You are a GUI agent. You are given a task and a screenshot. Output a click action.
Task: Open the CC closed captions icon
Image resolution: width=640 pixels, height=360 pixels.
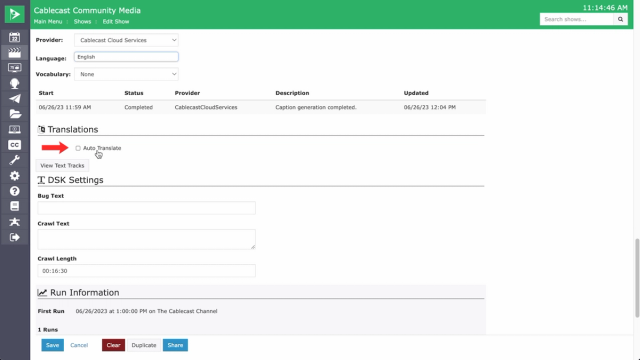point(15,145)
